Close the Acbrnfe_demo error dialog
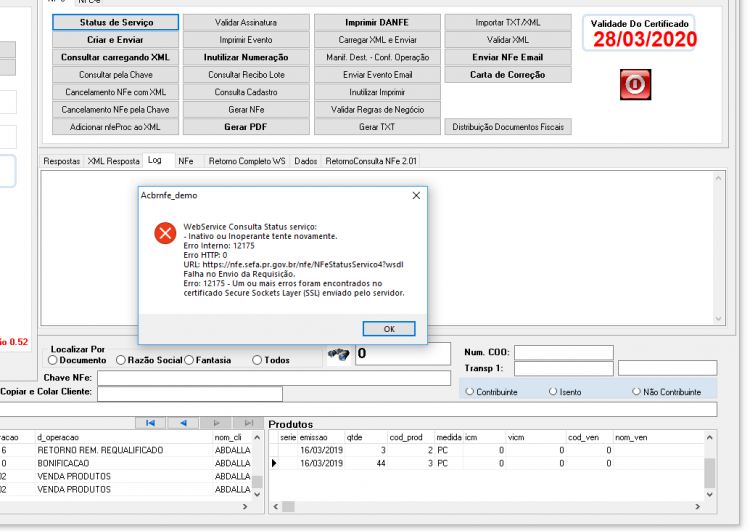 click(x=416, y=195)
